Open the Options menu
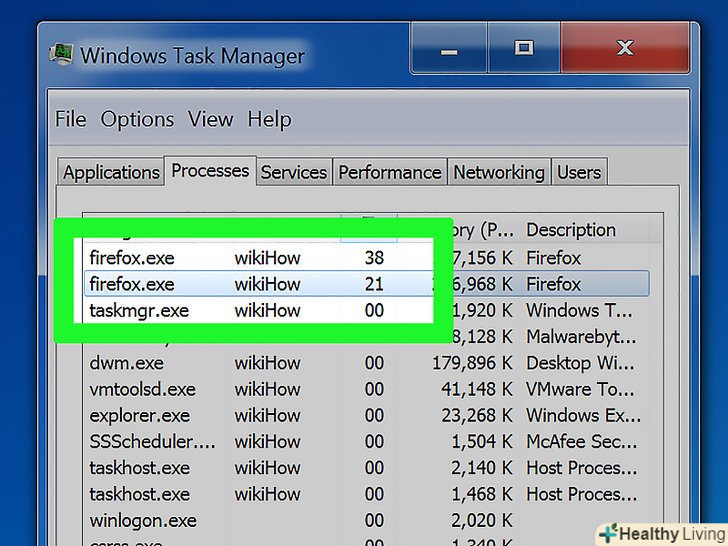 137,119
